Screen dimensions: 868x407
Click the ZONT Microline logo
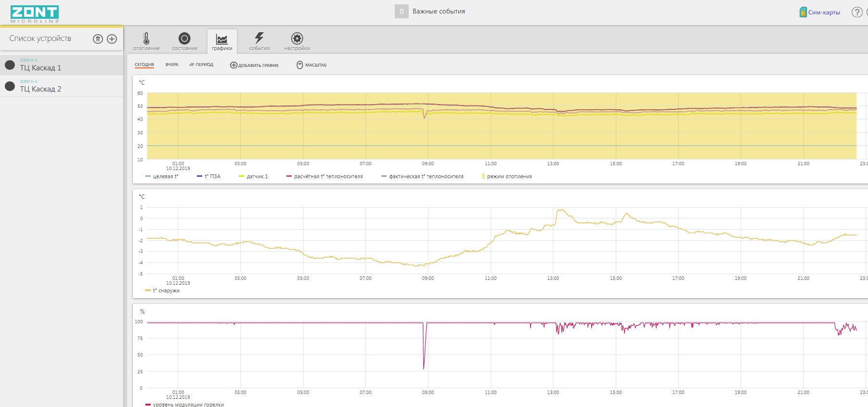pyautogui.click(x=35, y=14)
